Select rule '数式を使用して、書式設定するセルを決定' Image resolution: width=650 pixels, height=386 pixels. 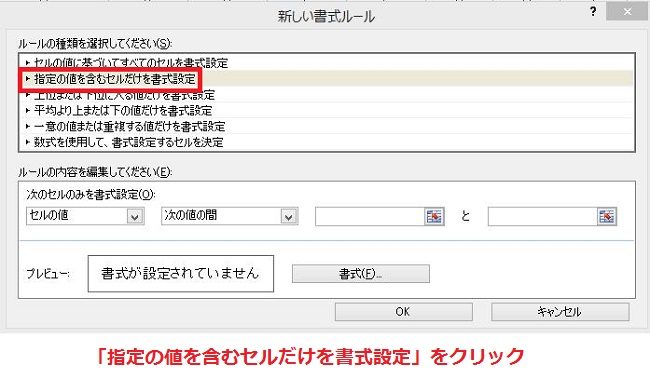(x=327, y=142)
